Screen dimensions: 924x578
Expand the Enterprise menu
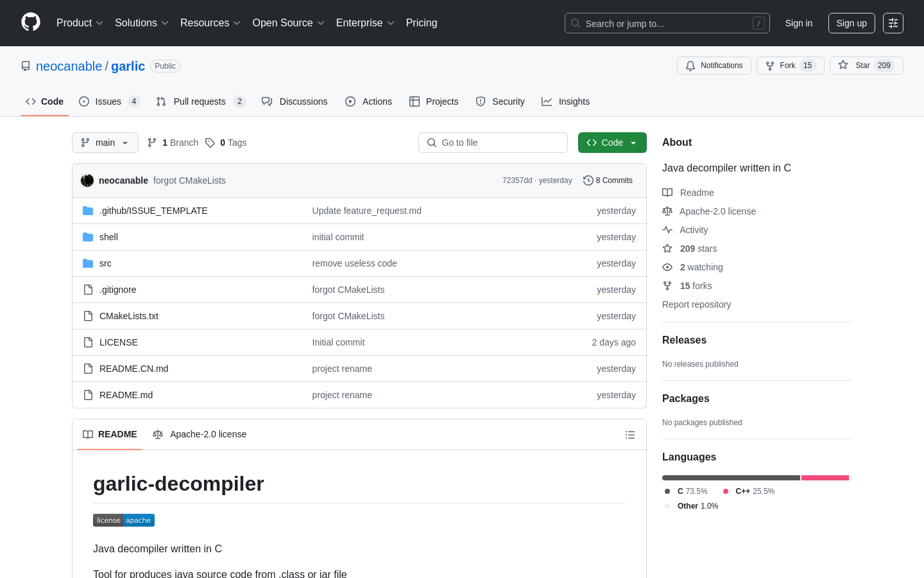pos(365,23)
